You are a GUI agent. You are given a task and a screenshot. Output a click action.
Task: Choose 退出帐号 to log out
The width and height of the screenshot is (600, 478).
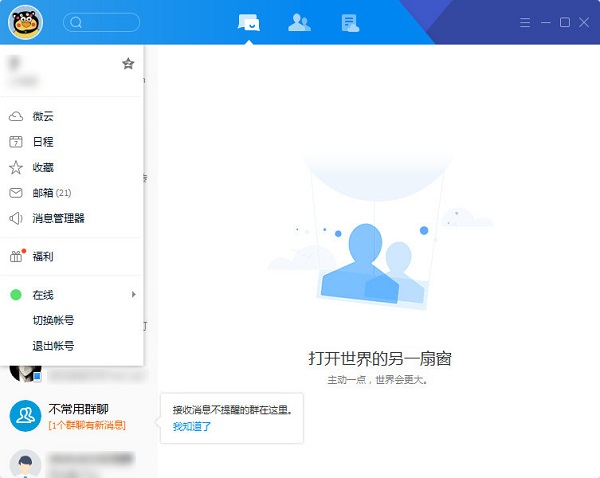pos(53,346)
